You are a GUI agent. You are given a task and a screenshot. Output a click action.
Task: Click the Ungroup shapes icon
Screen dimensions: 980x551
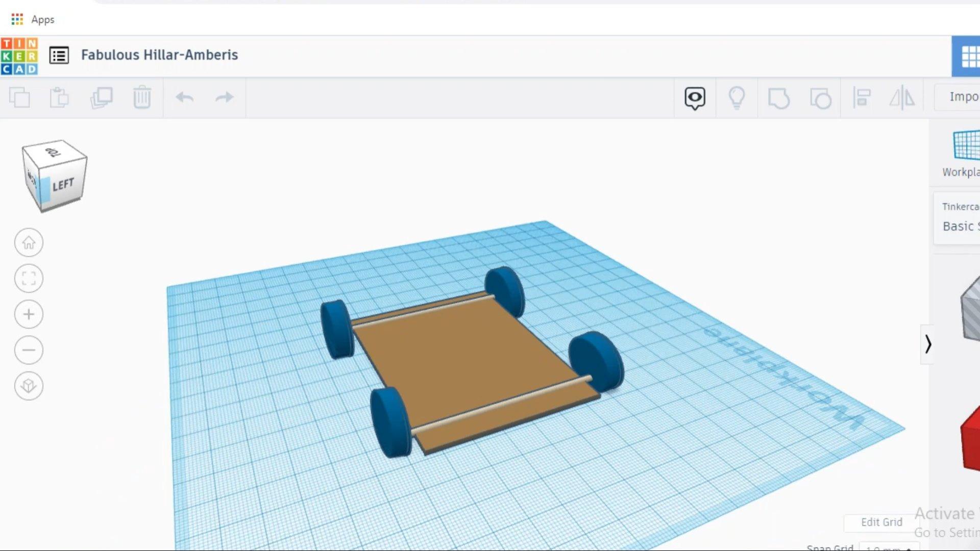click(x=820, y=97)
